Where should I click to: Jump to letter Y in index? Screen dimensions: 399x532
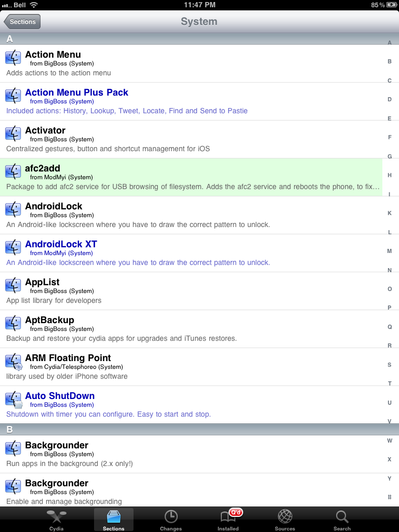pyautogui.click(x=390, y=478)
